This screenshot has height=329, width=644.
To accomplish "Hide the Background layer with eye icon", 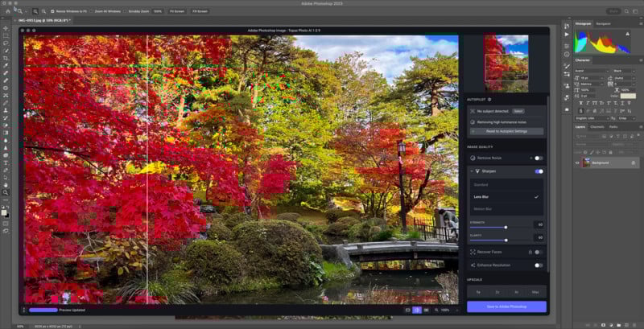I will [577, 162].
